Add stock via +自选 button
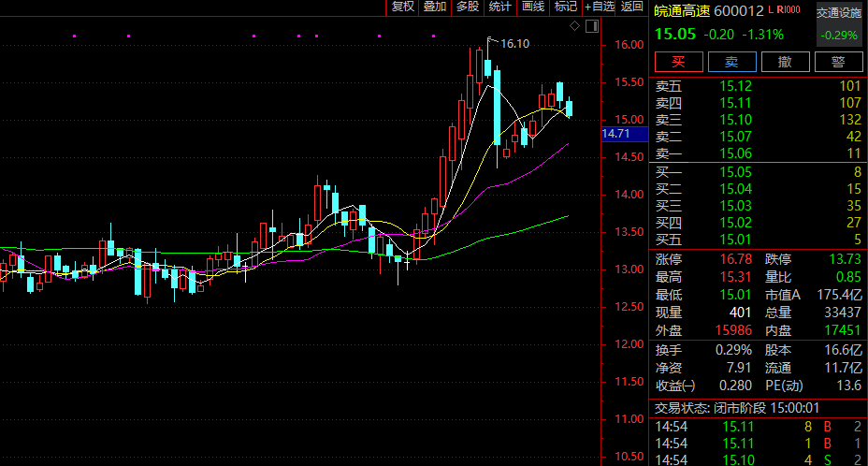868x466 pixels. click(600, 7)
